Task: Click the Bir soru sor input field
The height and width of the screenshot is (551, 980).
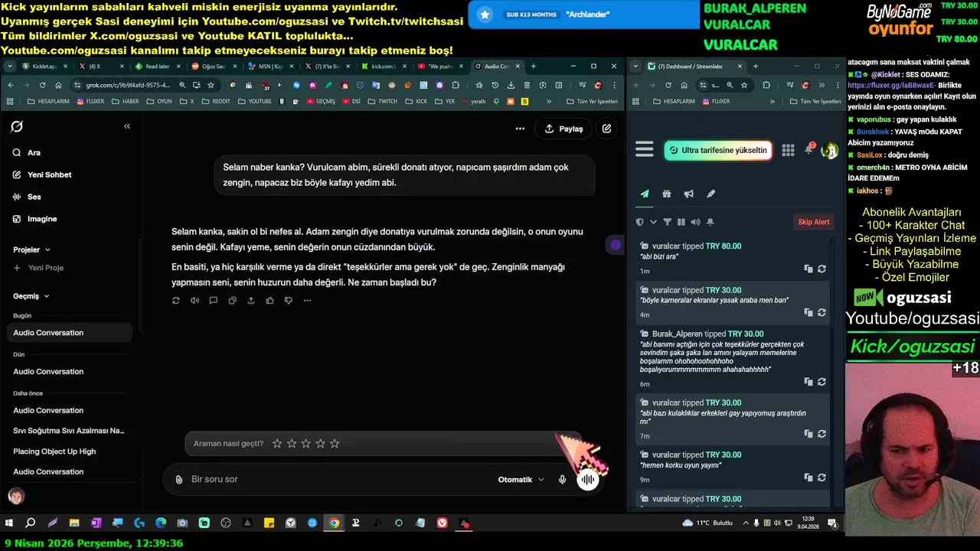Action: 337,479
